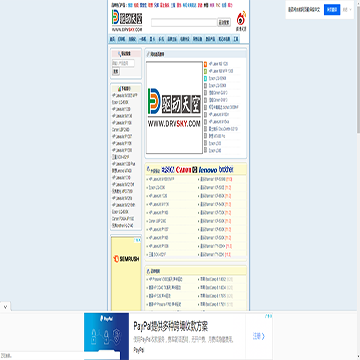Click the AdChoices icon on PayPal banner

pos(269,315)
